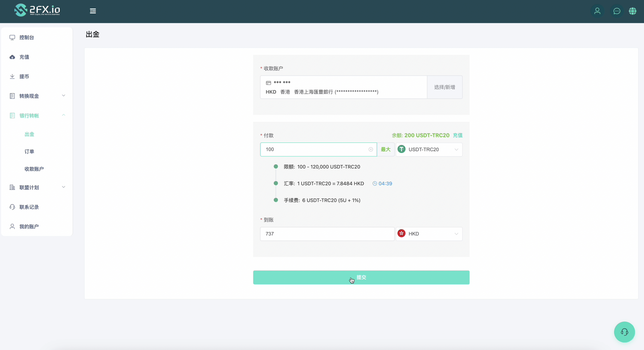The width and height of the screenshot is (644, 350).
Task: Toggle the hamburger sidebar menu icon
Action: click(93, 11)
